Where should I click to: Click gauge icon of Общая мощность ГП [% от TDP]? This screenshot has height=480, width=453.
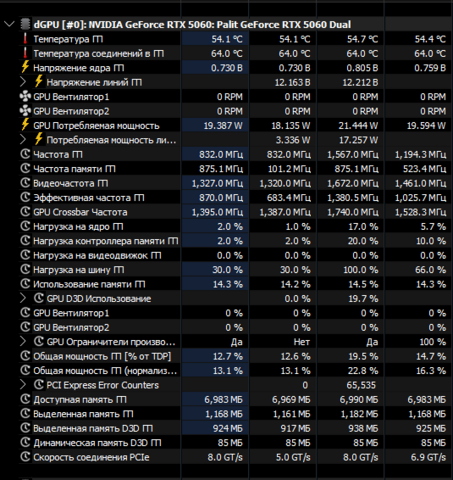point(25,356)
